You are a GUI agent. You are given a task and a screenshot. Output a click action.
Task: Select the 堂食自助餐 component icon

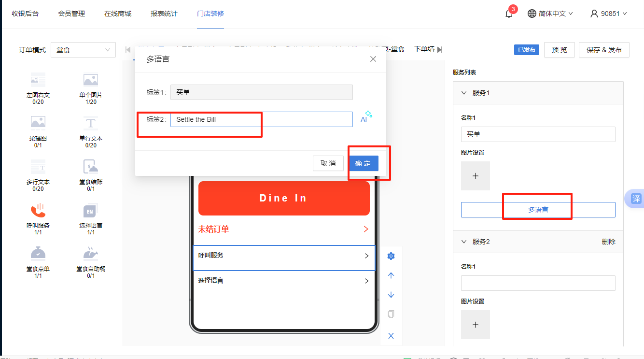click(x=91, y=253)
